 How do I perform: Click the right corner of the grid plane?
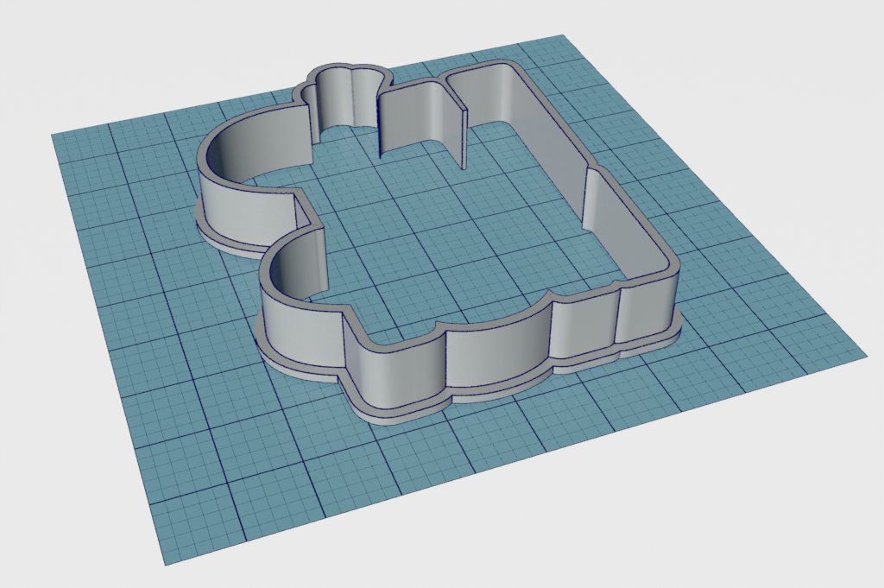(864, 354)
